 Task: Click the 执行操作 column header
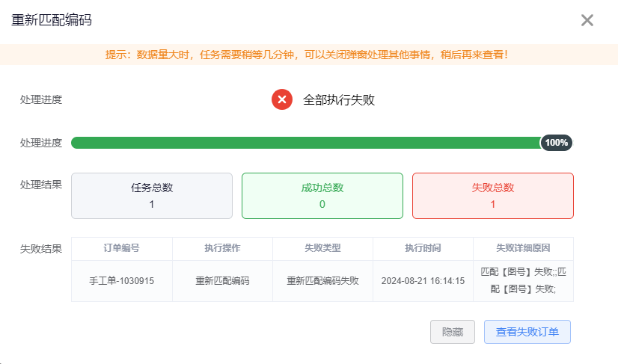(x=222, y=248)
